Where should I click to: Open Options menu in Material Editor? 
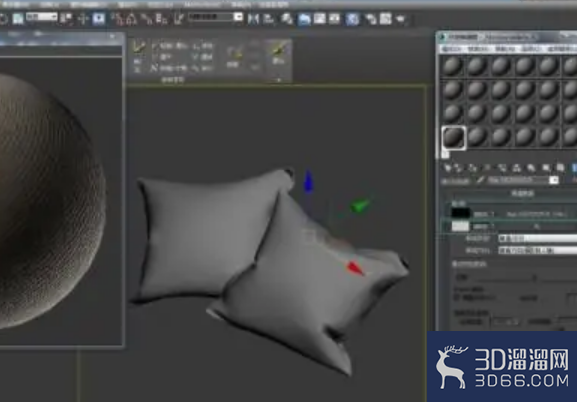pos(531,49)
